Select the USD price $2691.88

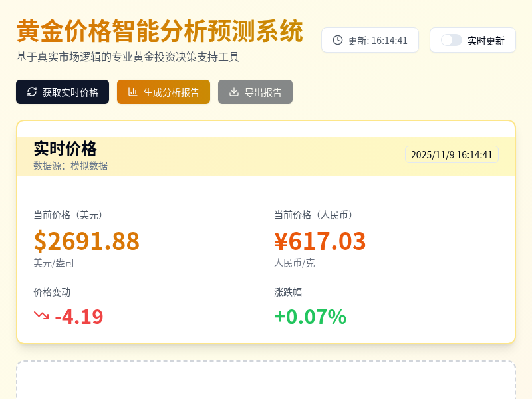pyautogui.click(x=86, y=241)
